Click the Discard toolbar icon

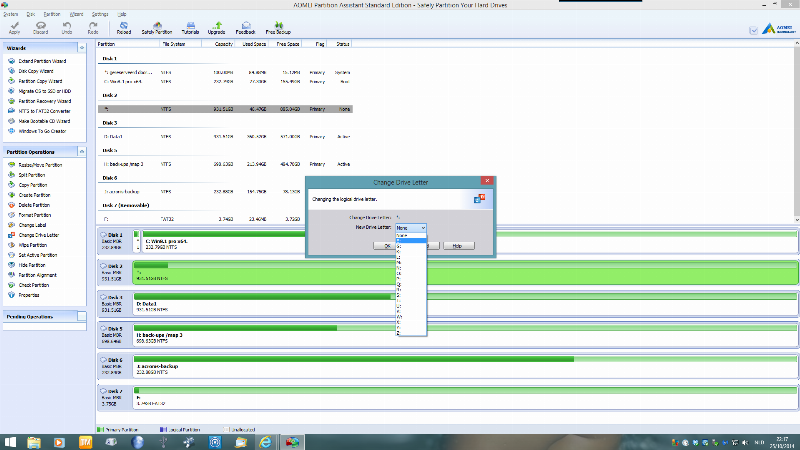[x=40, y=28]
